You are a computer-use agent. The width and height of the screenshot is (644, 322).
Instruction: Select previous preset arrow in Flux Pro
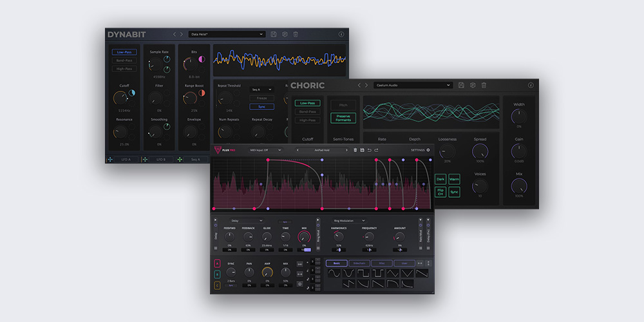coord(298,150)
